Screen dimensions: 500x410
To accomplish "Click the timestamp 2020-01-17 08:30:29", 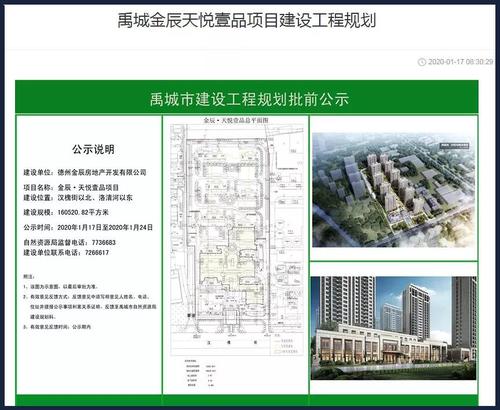I will [x=460, y=62].
